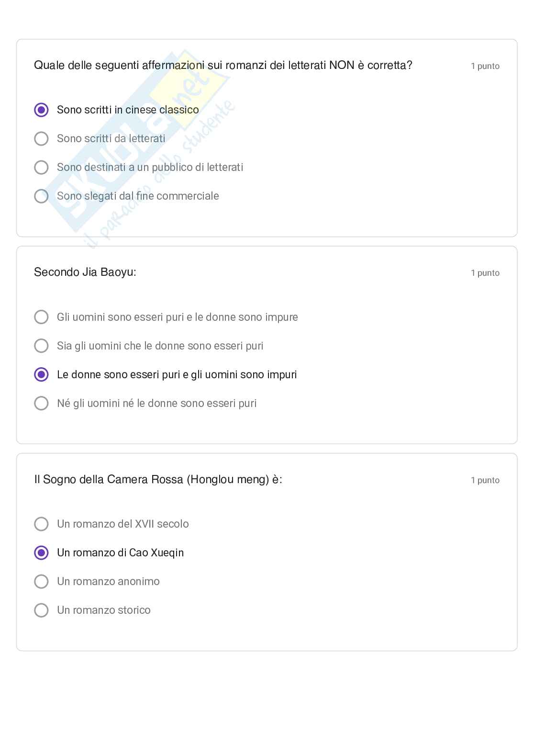
Task: Click '1 punto' label on first question
Action: click(485, 66)
